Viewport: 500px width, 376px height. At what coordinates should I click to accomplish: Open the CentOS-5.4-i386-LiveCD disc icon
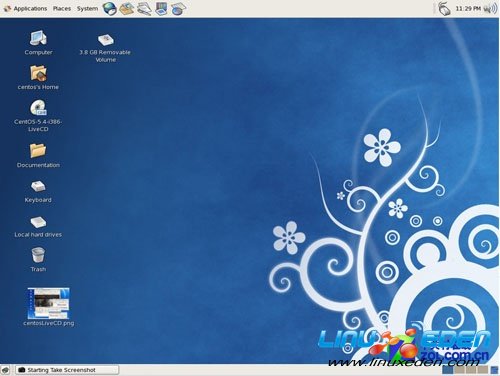38,107
